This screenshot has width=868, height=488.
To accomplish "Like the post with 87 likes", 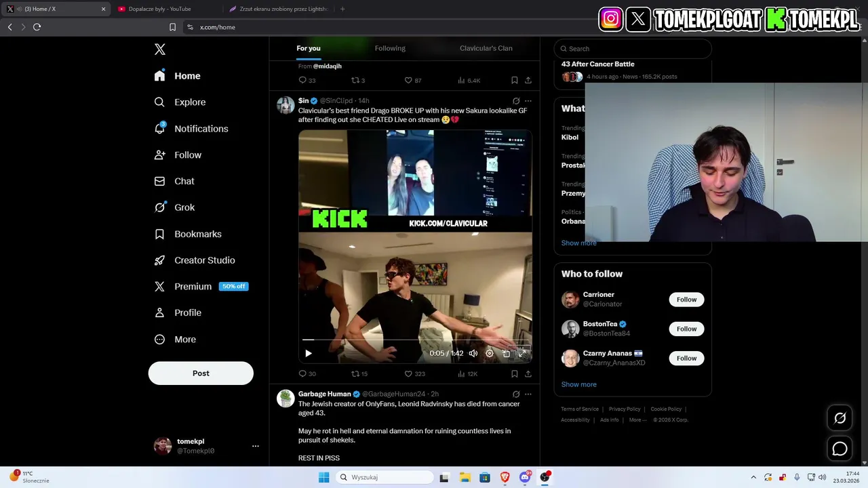I will [x=413, y=80].
